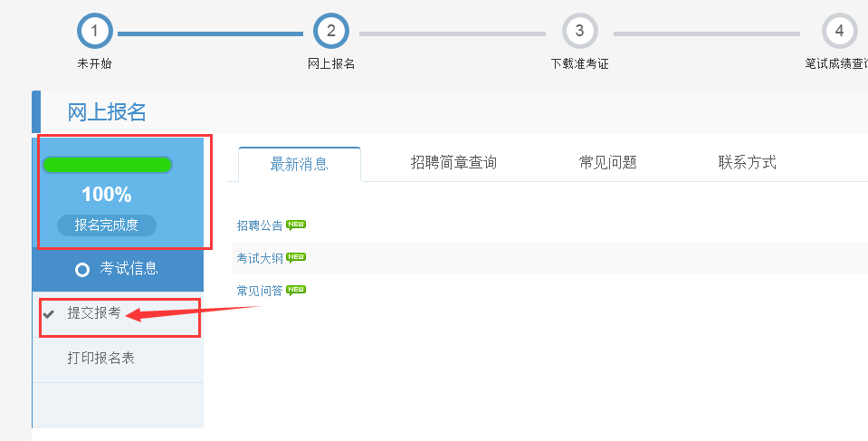868x441 pixels.
Task: Switch to the 最新消息 tab
Action: [x=300, y=164]
